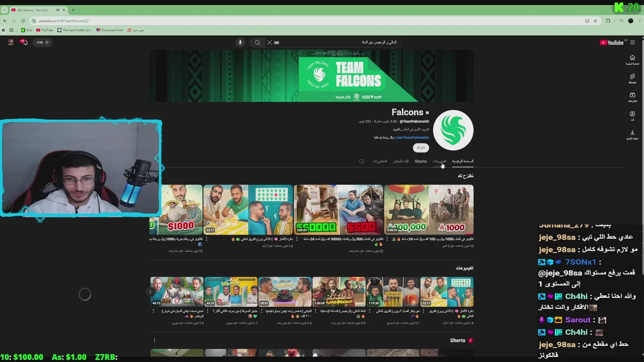The width and height of the screenshot is (644, 362).
Task: Open the 3:05:01 video with $500 thumbnail
Action: pyautogui.click(x=339, y=210)
